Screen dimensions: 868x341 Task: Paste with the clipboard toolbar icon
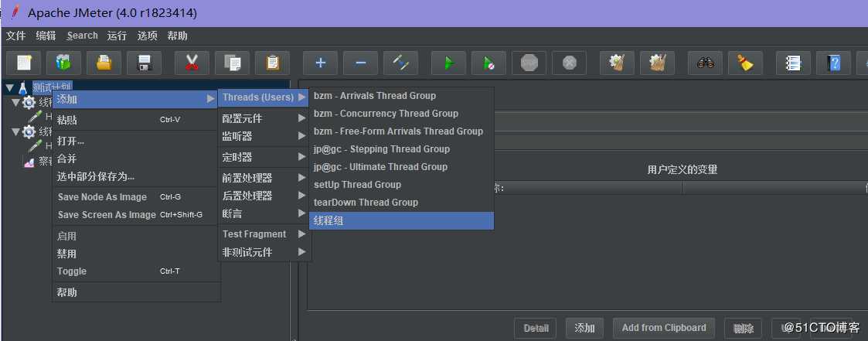(272, 63)
